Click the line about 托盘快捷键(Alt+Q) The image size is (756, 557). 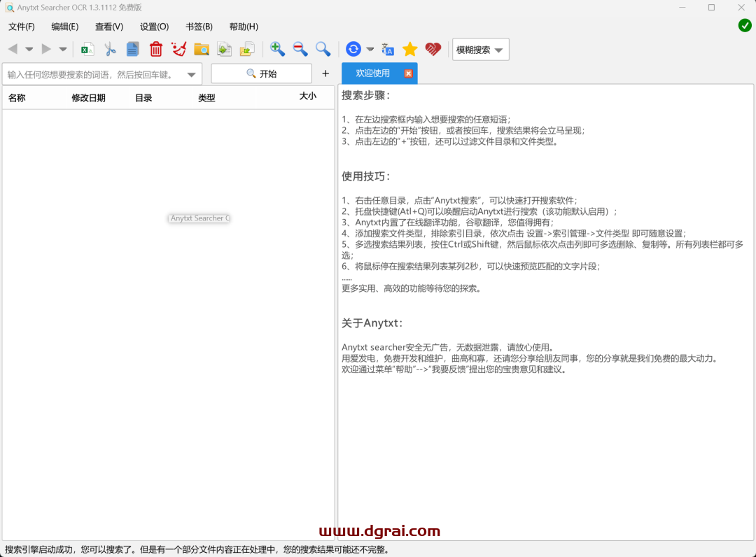tap(479, 211)
